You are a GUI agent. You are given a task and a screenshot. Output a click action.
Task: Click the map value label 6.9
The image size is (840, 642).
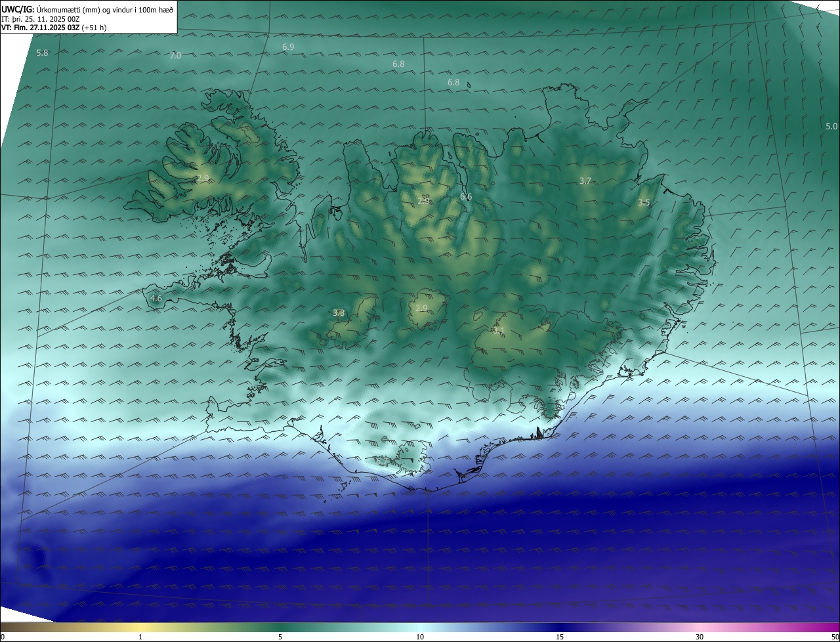(x=288, y=47)
